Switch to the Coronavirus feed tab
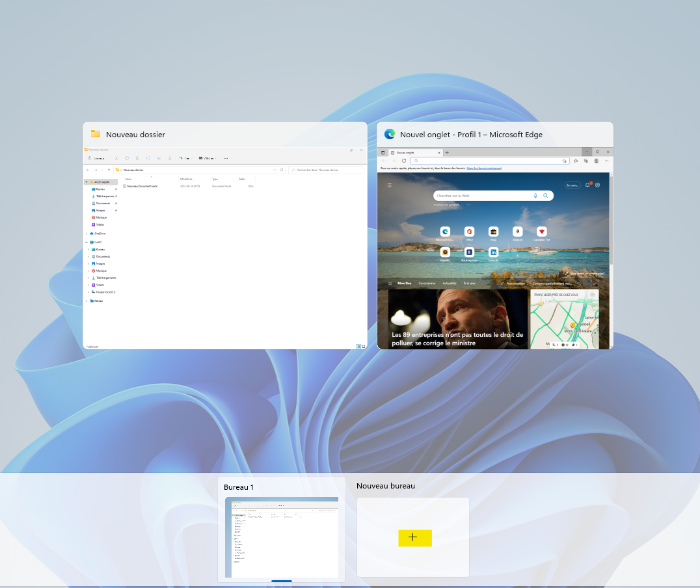Image resolution: width=700 pixels, height=588 pixels. pos(427,284)
